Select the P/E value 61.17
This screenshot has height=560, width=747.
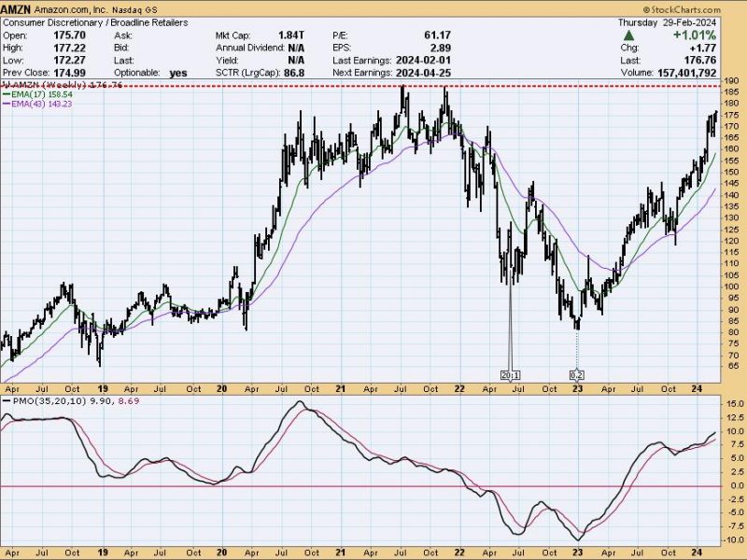click(x=437, y=35)
